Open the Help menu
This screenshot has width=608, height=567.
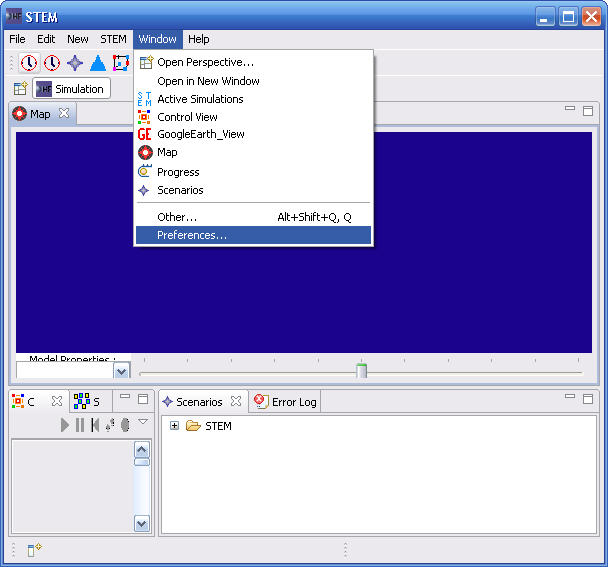click(x=199, y=39)
